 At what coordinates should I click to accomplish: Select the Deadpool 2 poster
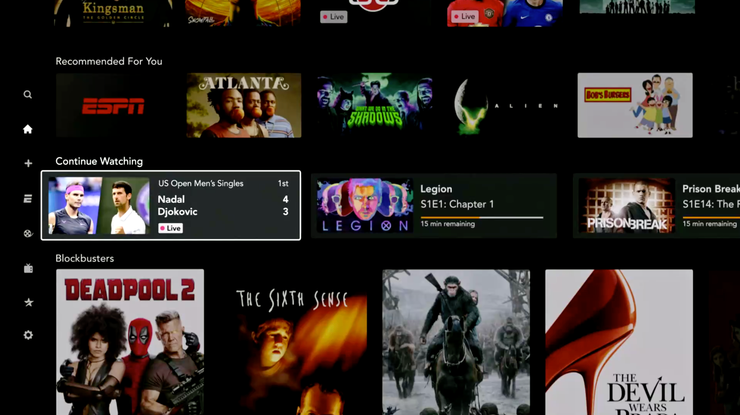pyautogui.click(x=130, y=342)
